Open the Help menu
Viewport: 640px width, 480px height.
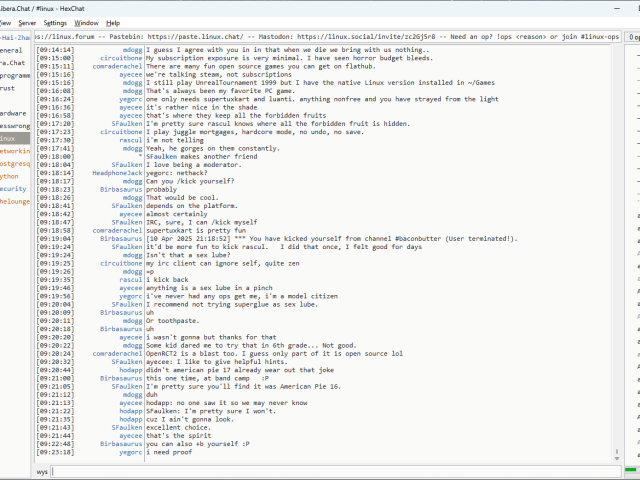(113, 22)
